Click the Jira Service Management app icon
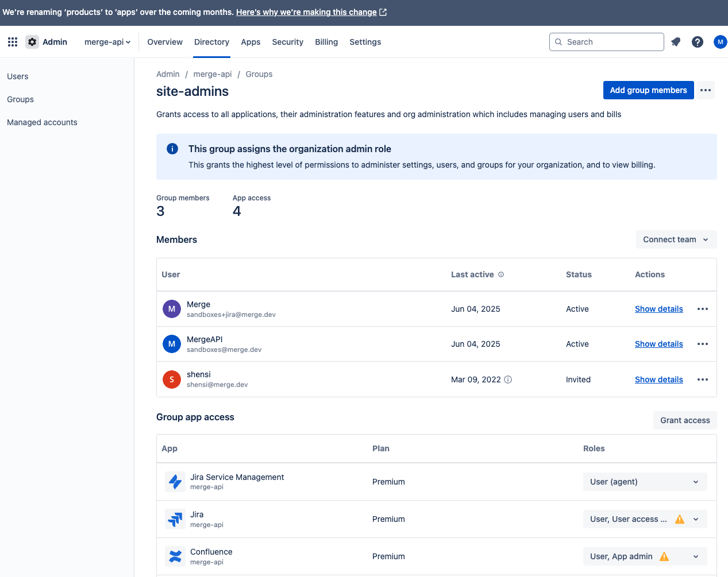The image size is (728, 577). click(175, 481)
